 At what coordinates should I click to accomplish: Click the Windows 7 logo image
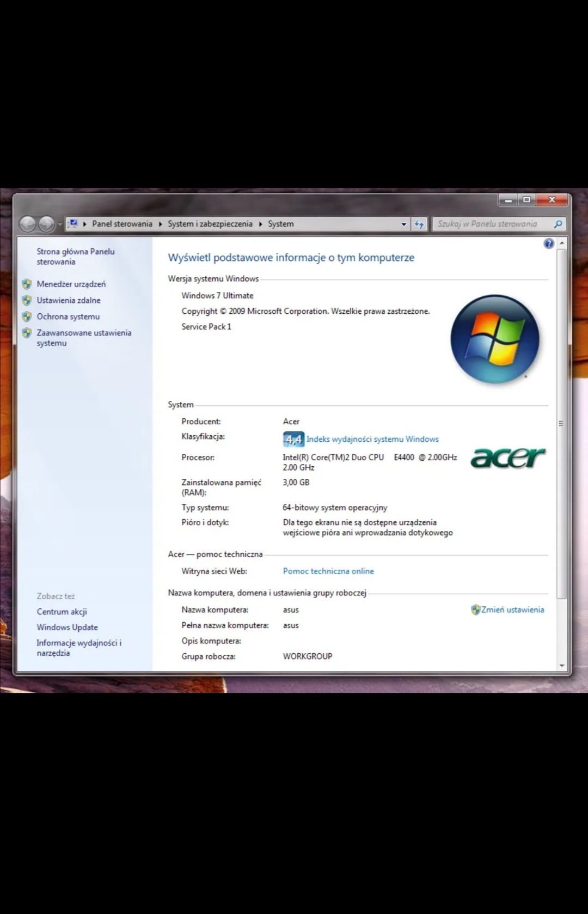point(494,339)
